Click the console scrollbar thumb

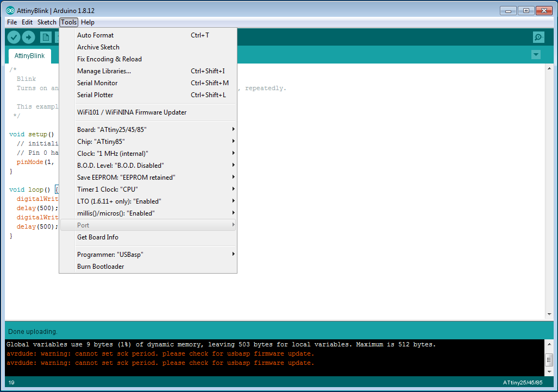coord(549,359)
